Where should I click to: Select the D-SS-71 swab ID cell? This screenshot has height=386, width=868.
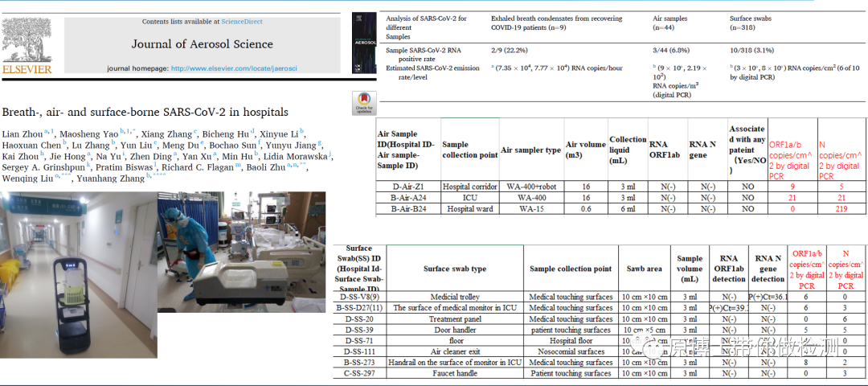tap(360, 341)
